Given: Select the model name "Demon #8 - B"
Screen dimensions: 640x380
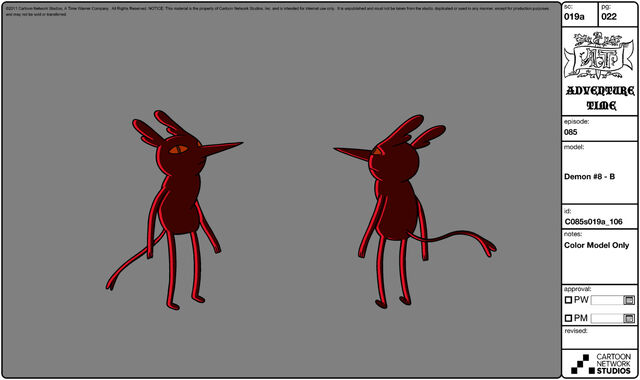Looking at the screenshot, I should coord(589,177).
